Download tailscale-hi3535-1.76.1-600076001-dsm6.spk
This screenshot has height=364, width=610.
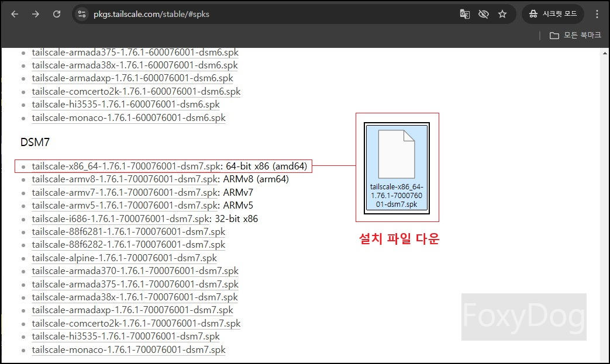pos(126,104)
